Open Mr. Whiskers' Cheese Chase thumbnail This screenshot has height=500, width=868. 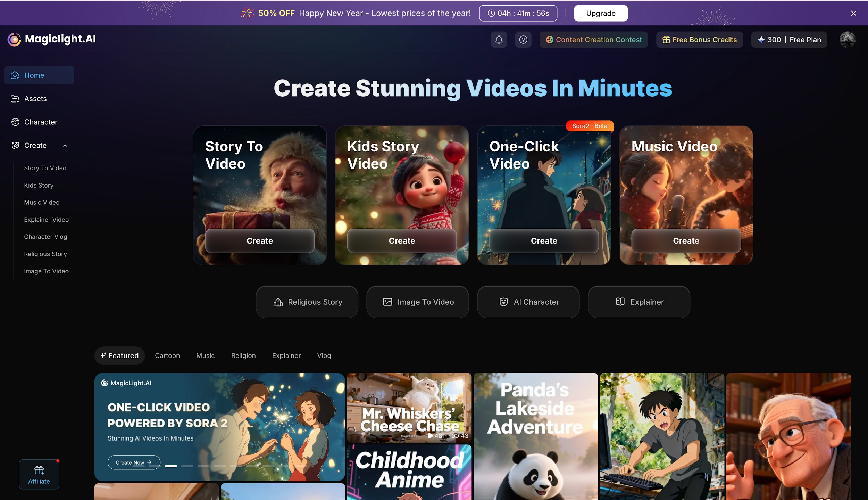pos(409,407)
